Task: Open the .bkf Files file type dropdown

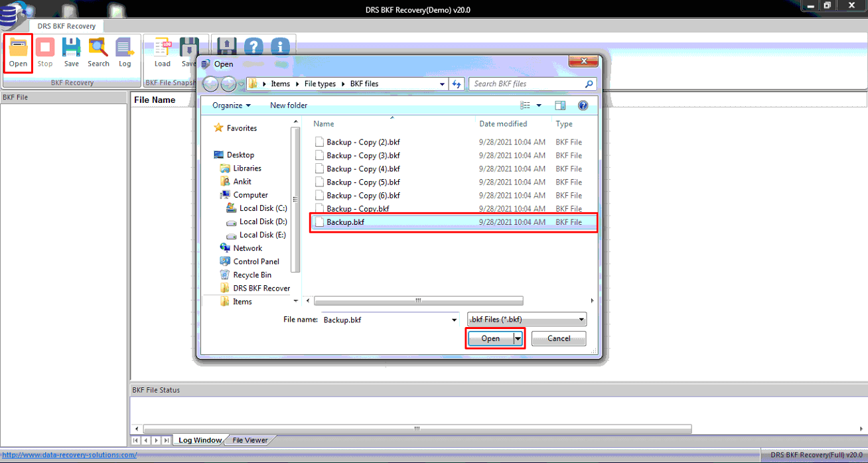Action: [581, 319]
